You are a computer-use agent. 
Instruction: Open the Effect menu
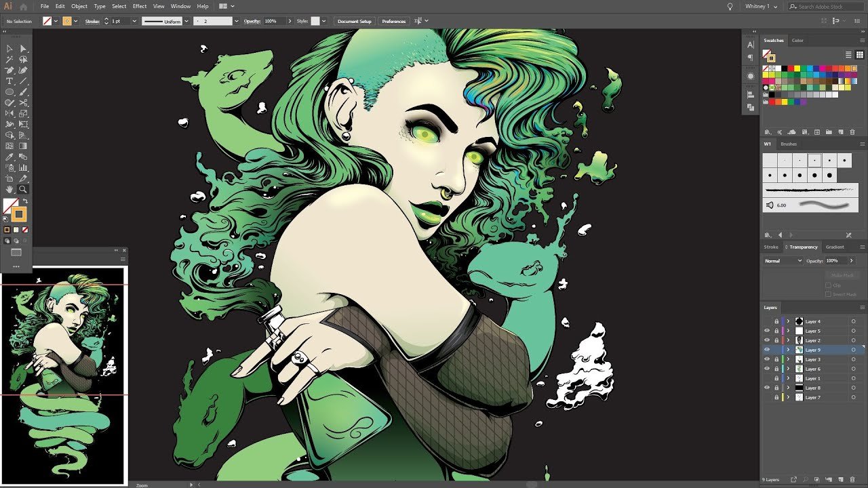pyautogui.click(x=140, y=6)
